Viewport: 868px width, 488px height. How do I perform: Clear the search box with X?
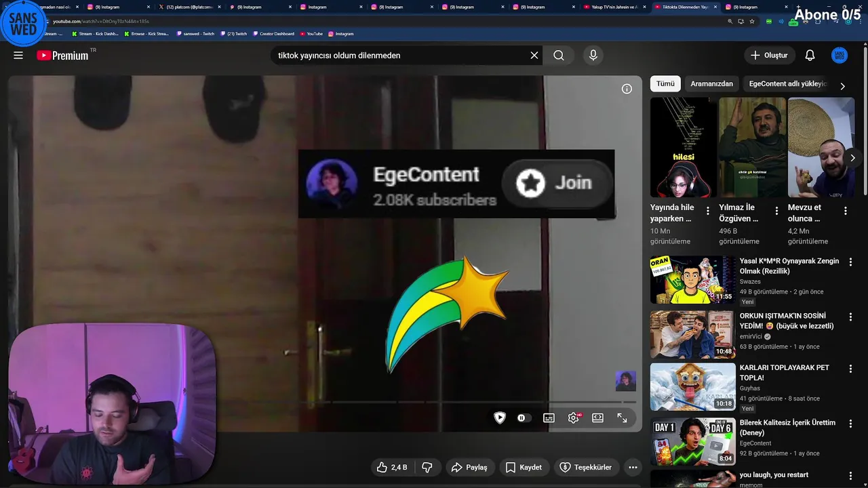point(534,56)
